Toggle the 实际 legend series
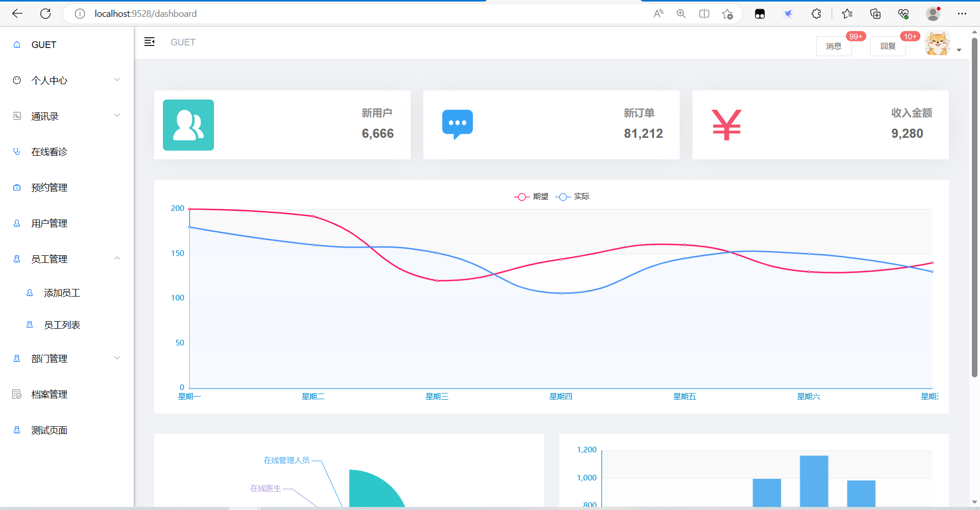 (x=572, y=197)
